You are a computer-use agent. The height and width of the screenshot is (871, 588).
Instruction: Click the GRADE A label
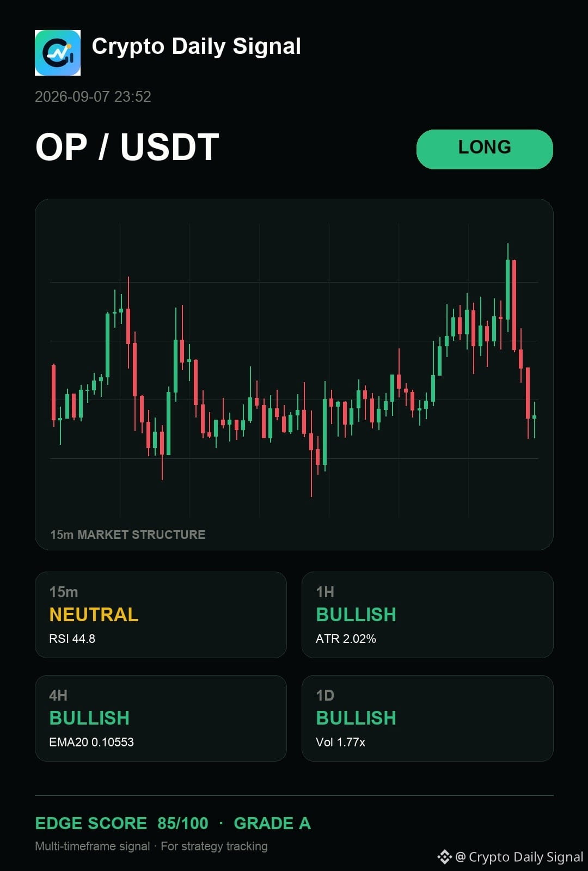[272, 823]
